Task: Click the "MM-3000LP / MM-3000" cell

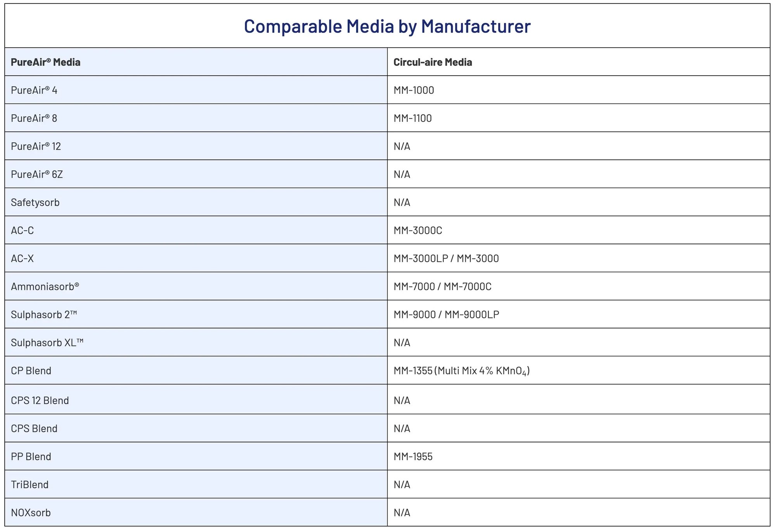Action: [446, 259]
